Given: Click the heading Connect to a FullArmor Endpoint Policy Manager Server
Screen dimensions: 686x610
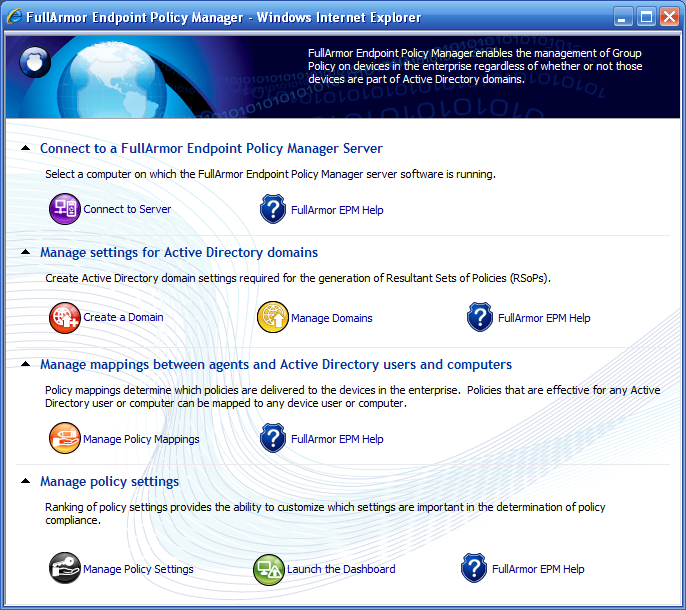Looking at the screenshot, I should [x=211, y=148].
